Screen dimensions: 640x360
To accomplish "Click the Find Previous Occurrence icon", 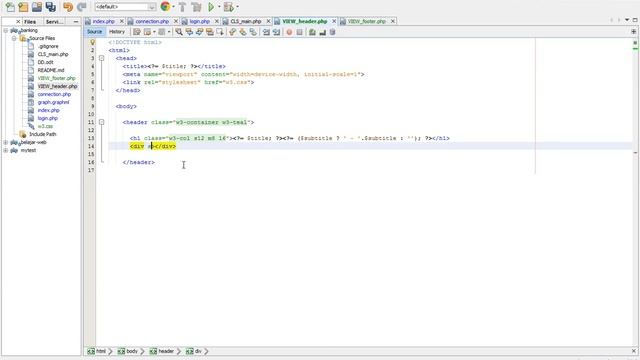I will tap(189, 32).
